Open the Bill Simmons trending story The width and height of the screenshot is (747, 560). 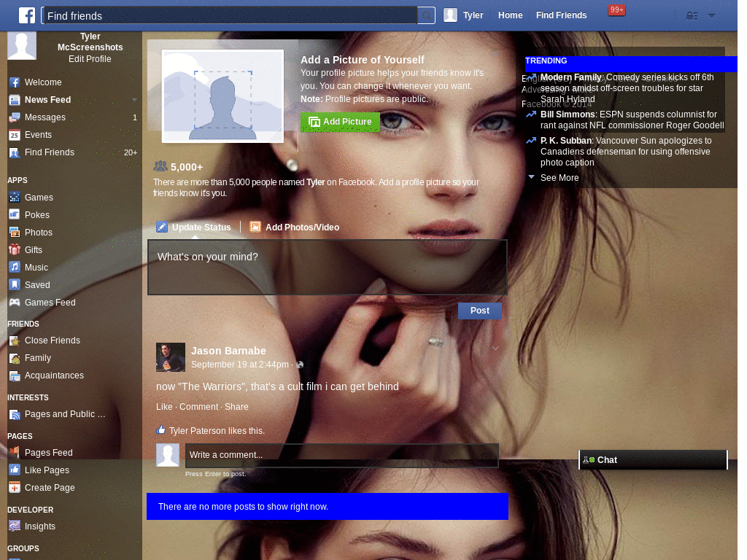[x=632, y=120]
